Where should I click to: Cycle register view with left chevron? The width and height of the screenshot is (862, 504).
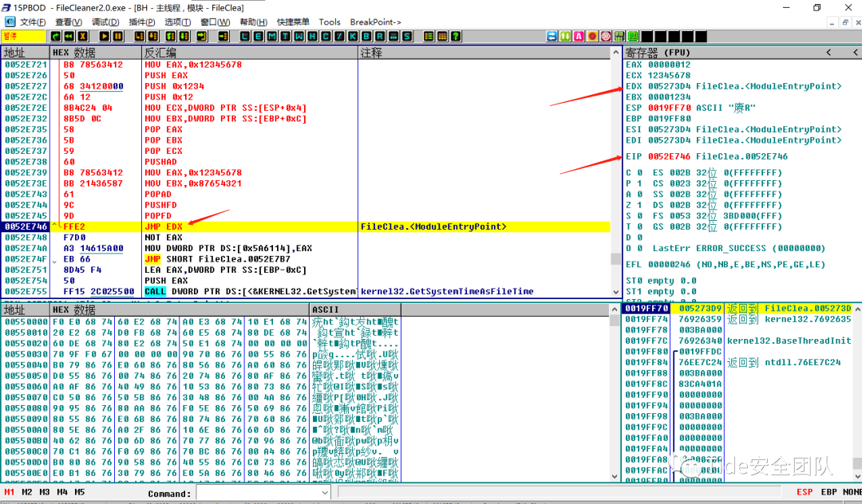[x=828, y=53]
